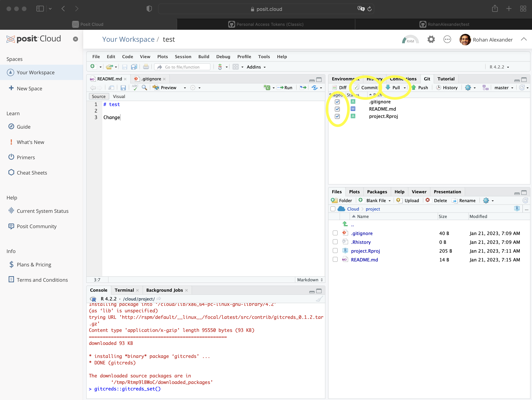Click the clear console broom icon
The height and width of the screenshot is (400, 532).
(x=319, y=299)
